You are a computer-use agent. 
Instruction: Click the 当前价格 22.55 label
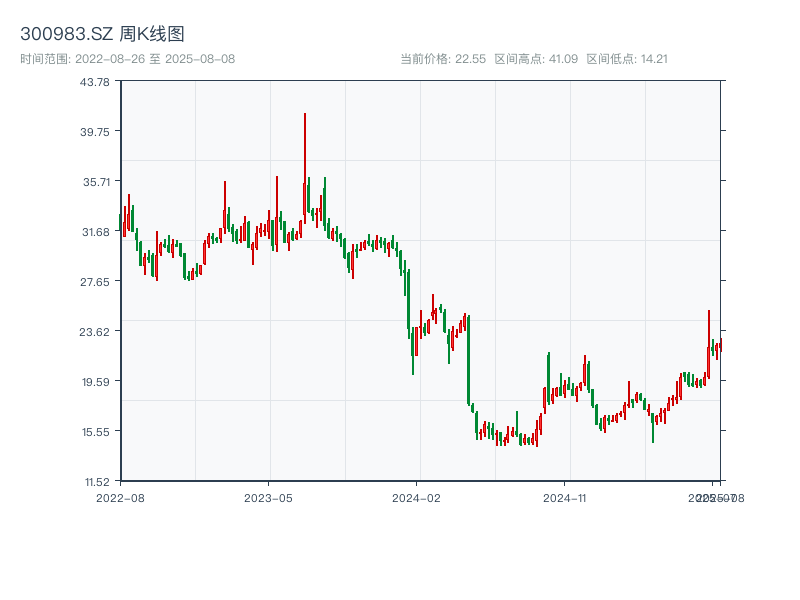pos(442,59)
